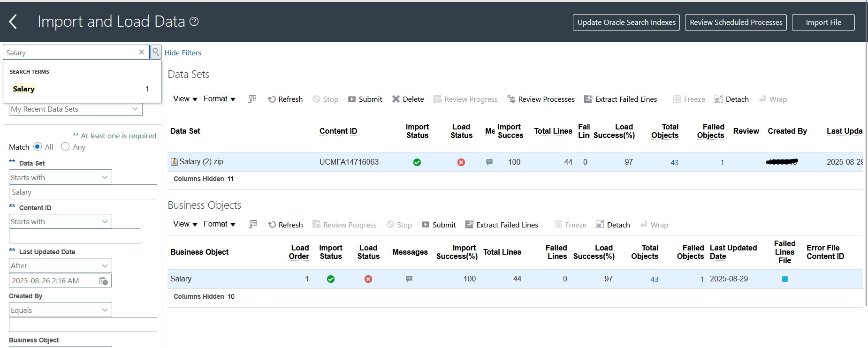Viewport: 868px width, 348px height.
Task: Open Format menu in Business Objects toolbar
Action: [x=219, y=224]
